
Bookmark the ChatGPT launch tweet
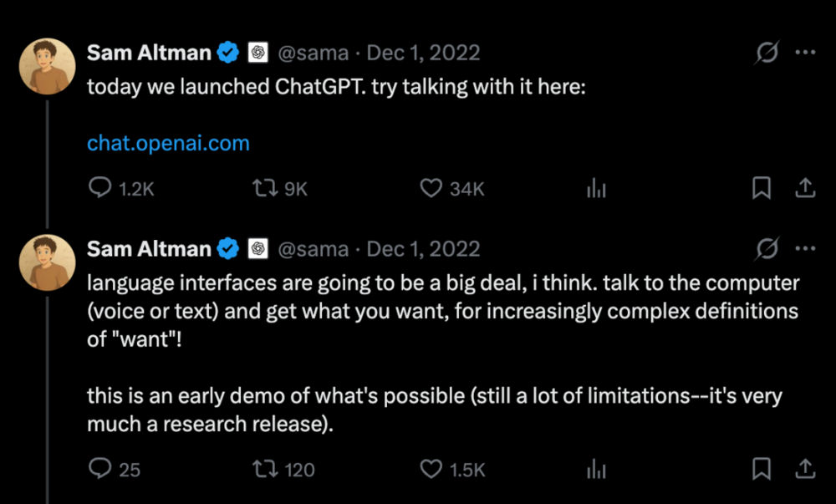(761, 190)
